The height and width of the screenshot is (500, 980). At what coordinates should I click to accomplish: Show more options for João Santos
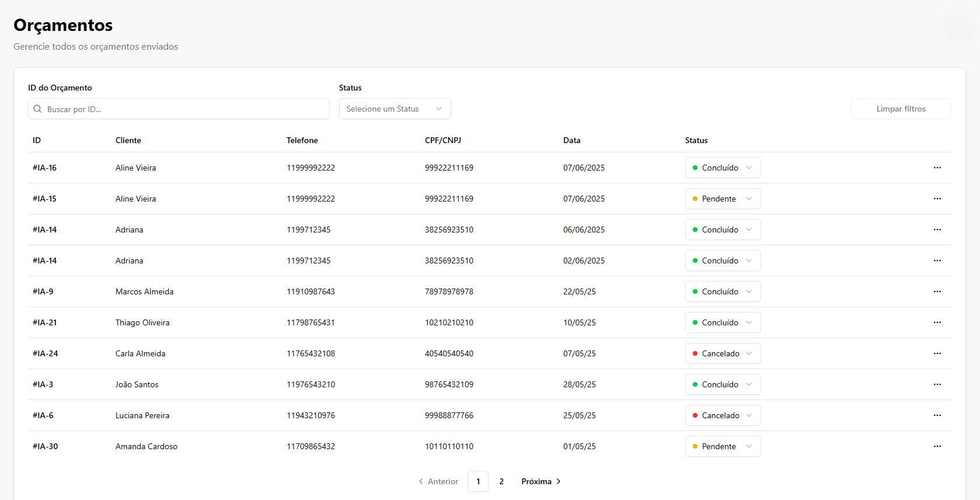(937, 384)
